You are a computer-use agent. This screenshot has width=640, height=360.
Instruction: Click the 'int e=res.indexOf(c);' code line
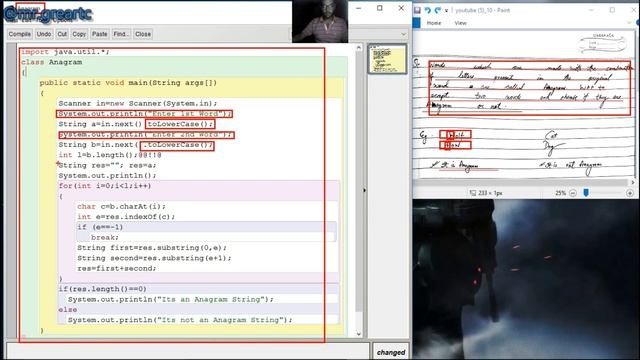126,217
